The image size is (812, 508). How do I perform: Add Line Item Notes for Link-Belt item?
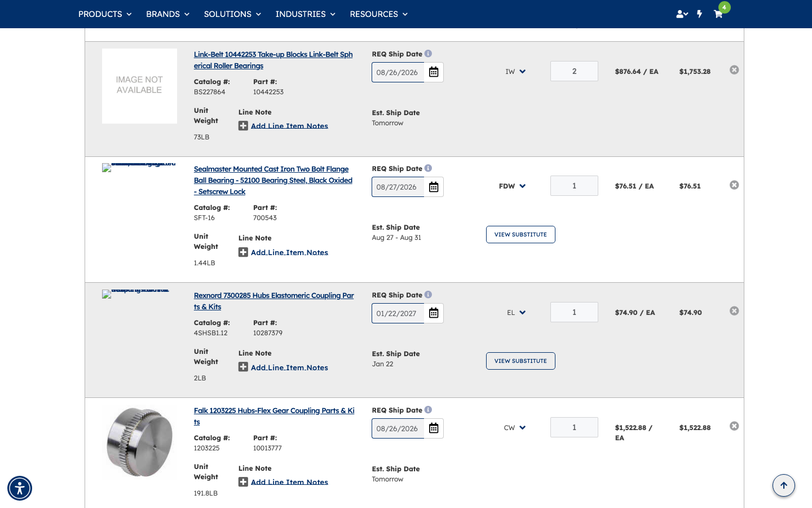pos(289,126)
